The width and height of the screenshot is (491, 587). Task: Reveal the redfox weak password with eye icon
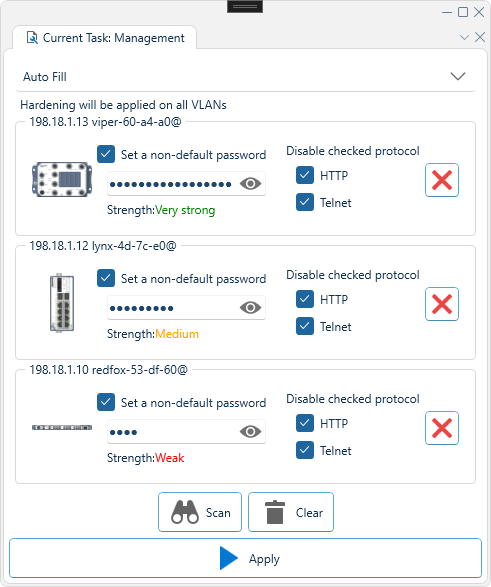250,432
